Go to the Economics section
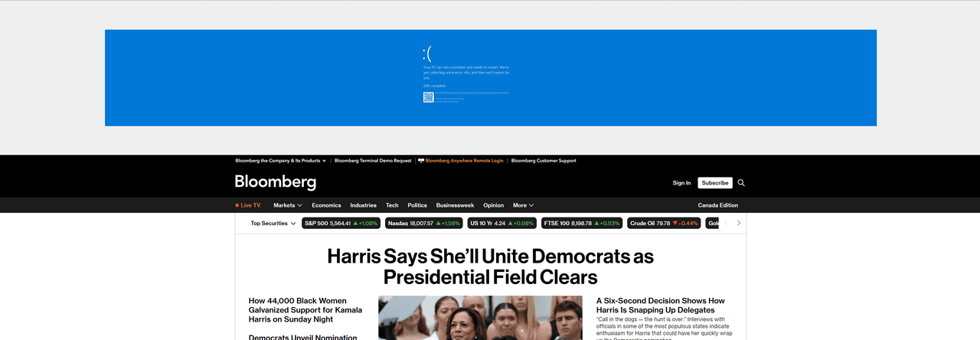Image resolution: width=980 pixels, height=340 pixels. [x=326, y=205]
